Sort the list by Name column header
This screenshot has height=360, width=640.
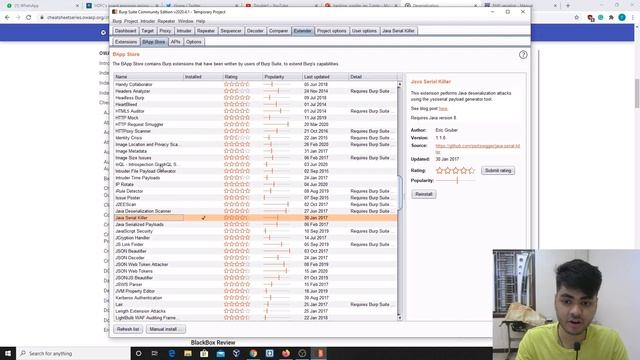[x=149, y=77]
